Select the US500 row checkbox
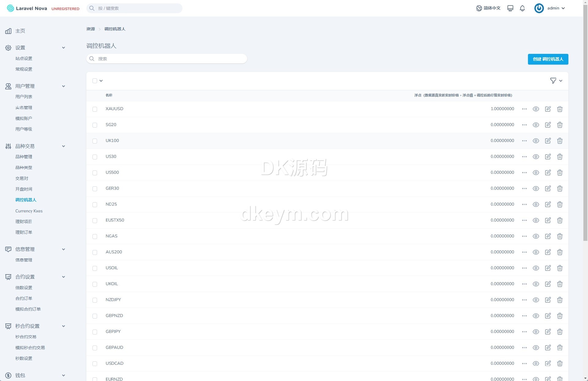The image size is (588, 381). pyautogui.click(x=95, y=173)
